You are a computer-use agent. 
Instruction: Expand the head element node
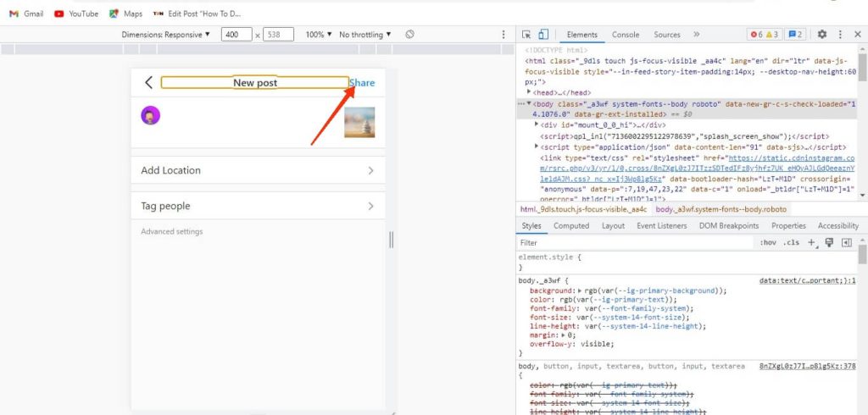pyautogui.click(x=529, y=92)
